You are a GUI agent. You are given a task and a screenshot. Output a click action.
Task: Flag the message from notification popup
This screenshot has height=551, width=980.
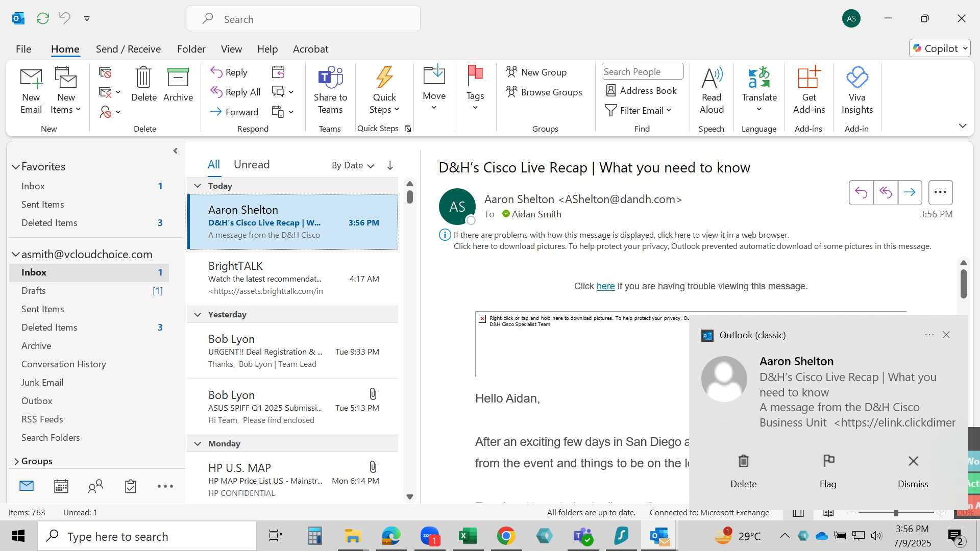[828, 471]
